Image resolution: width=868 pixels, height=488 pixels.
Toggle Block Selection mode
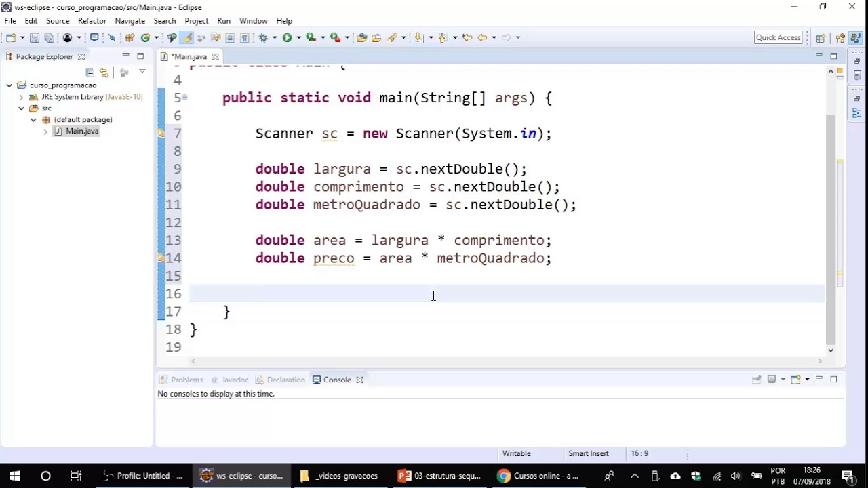230,37
